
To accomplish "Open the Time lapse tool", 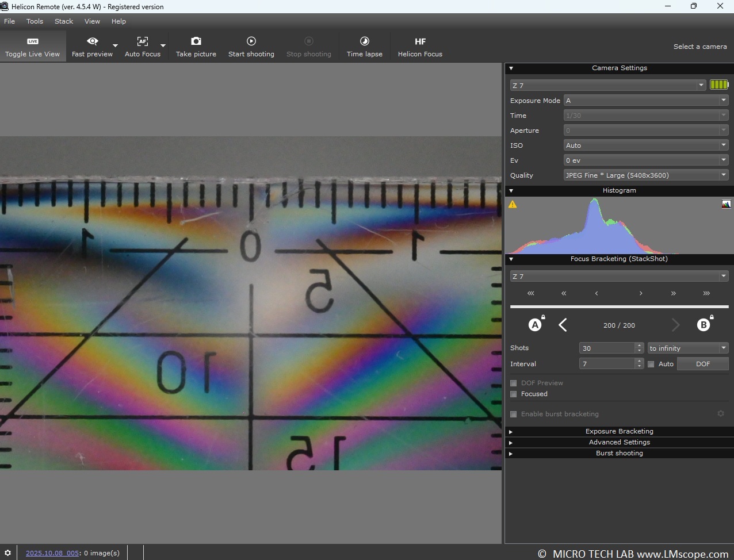I will (x=364, y=47).
